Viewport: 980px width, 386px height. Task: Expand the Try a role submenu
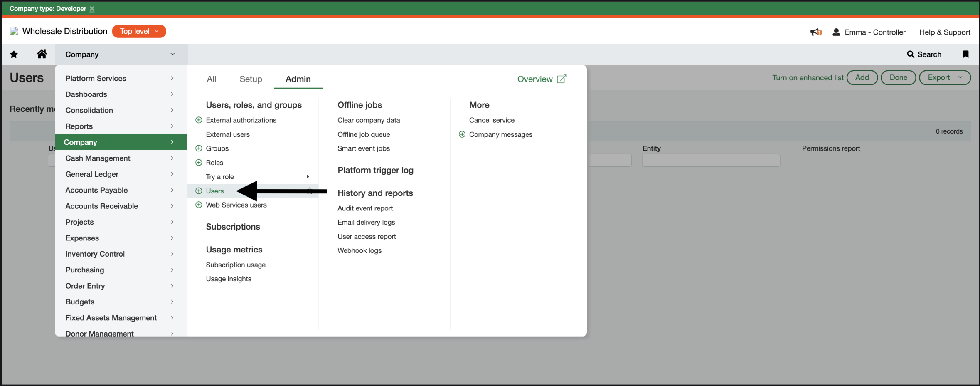tap(308, 176)
